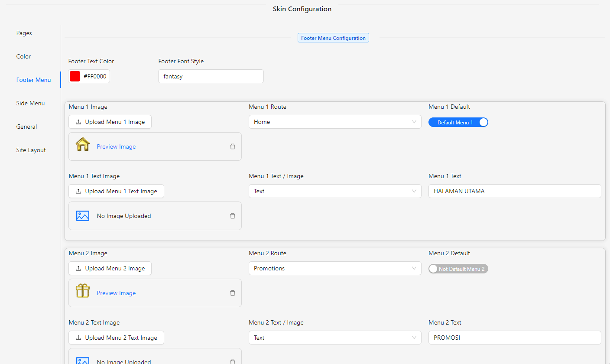The image size is (610, 364).
Task: Click the delete icon for Menu 1 Text Image
Action: click(233, 215)
